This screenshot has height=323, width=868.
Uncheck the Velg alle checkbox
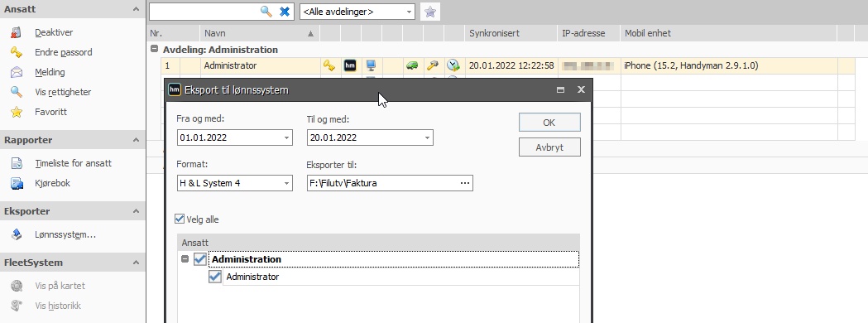point(179,219)
